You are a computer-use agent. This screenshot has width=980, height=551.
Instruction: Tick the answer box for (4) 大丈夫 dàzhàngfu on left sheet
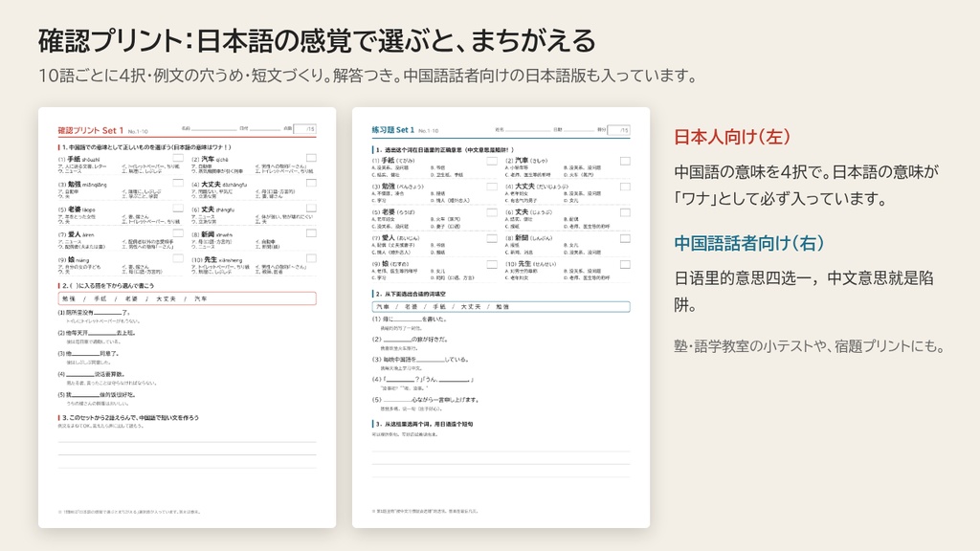311,183
